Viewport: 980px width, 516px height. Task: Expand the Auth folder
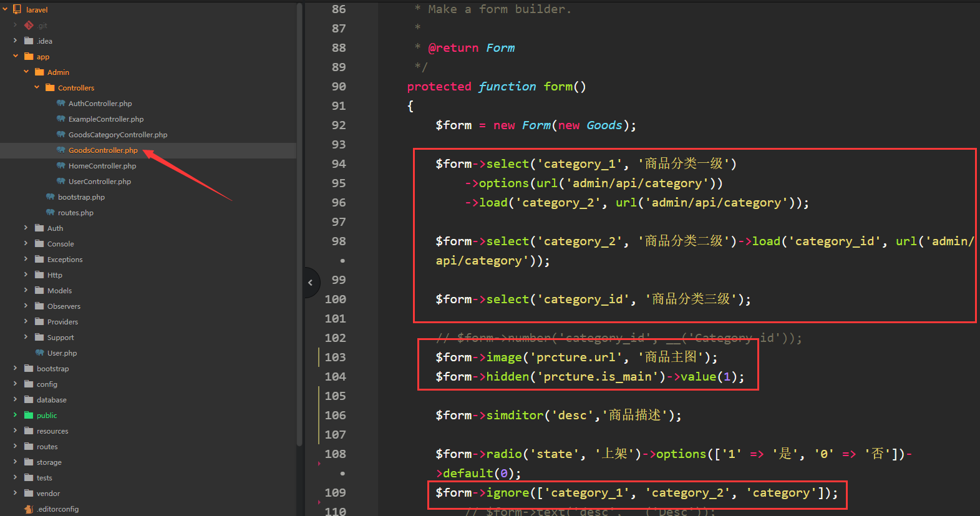(x=26, y=228)
